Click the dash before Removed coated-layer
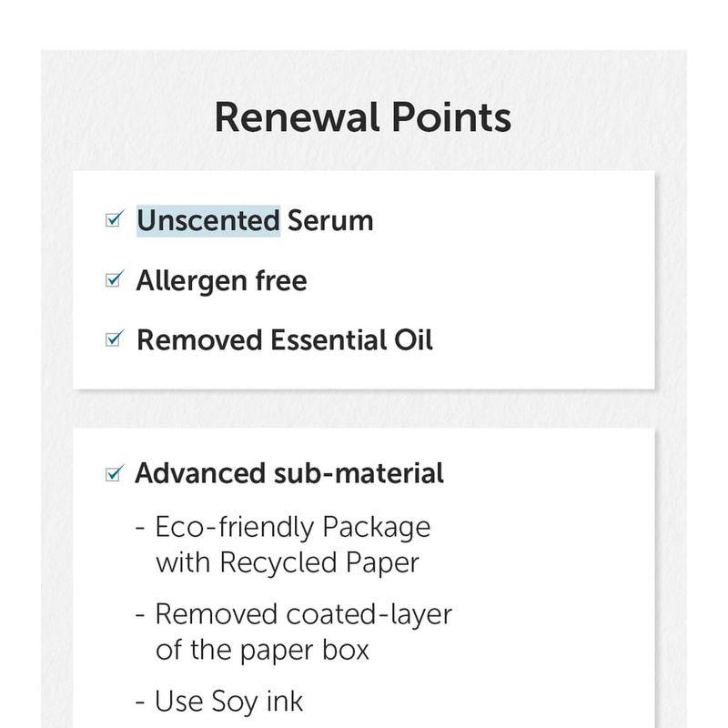Screen dimensions: 728x728 pyautogui.click(x=140, y=616)
